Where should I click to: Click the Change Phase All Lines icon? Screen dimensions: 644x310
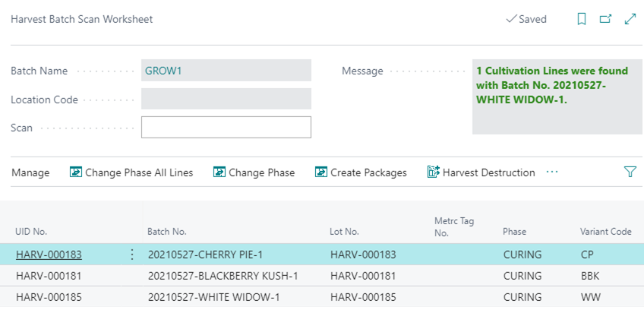coord(75,172)
